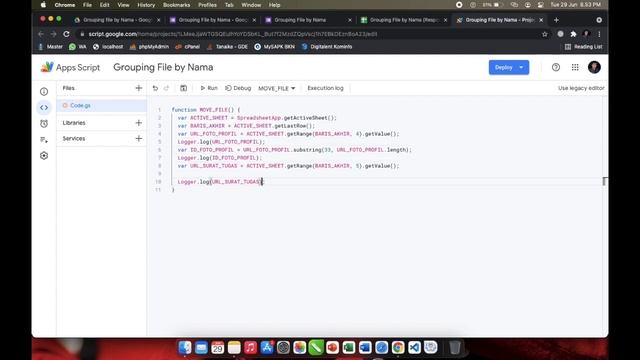Open the Google apps grid
Viewport: 640px width, 360px height.
[575, 67]
